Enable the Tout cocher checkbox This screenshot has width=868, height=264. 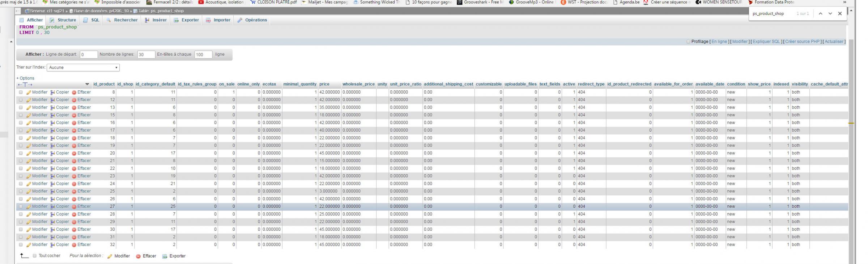35,256
